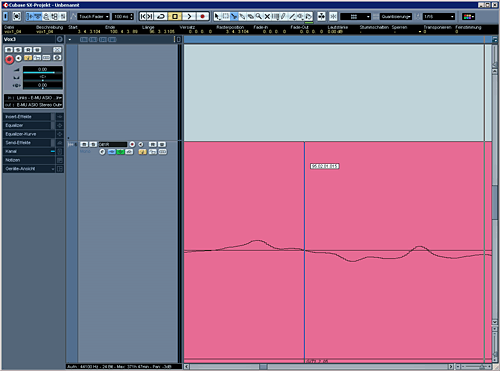The image size is (500, 371).
Task: Click the inspector delay value field
Action: coord(42,85)
